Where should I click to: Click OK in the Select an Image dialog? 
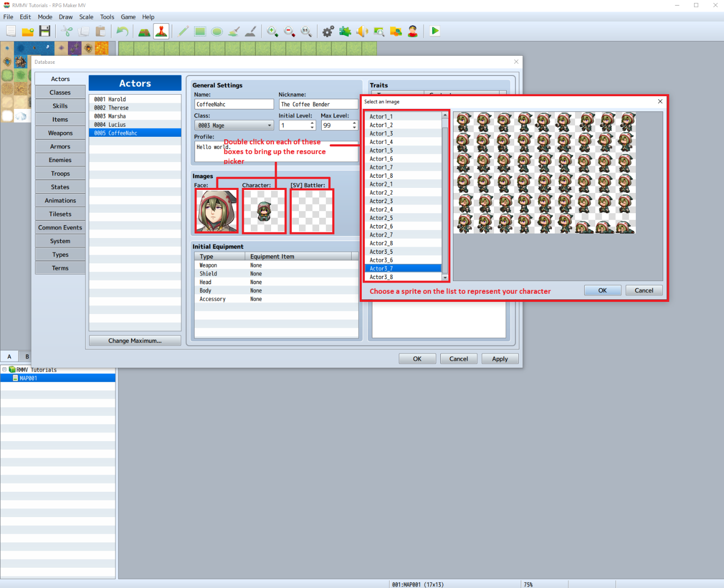602,290
